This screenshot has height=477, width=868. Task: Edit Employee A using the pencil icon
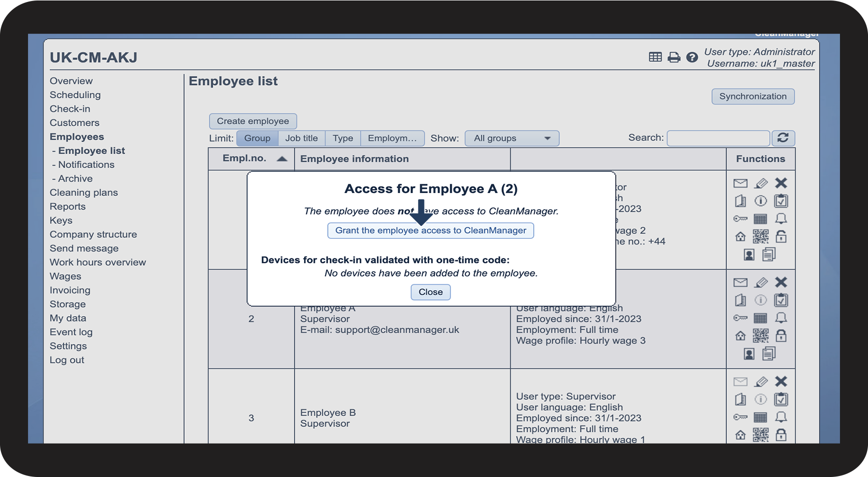tap(761, 282)
